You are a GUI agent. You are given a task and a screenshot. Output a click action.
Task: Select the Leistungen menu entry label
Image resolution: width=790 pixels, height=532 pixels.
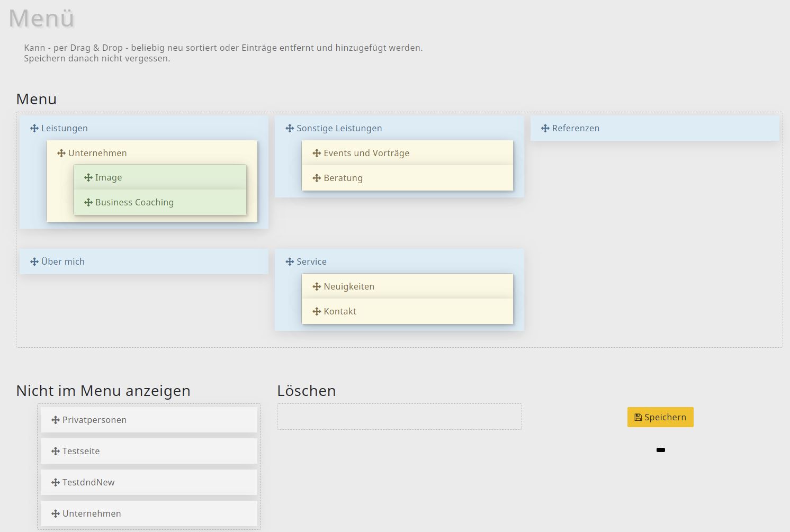pos(65,128)
